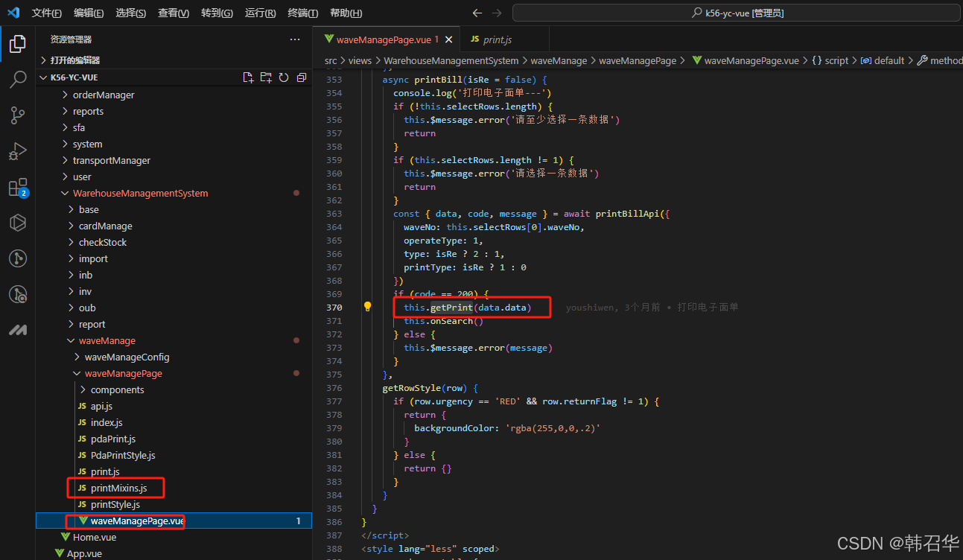Switch to the print.js editor tab
This screenshot has height=560, width=963.
[497, 39]
